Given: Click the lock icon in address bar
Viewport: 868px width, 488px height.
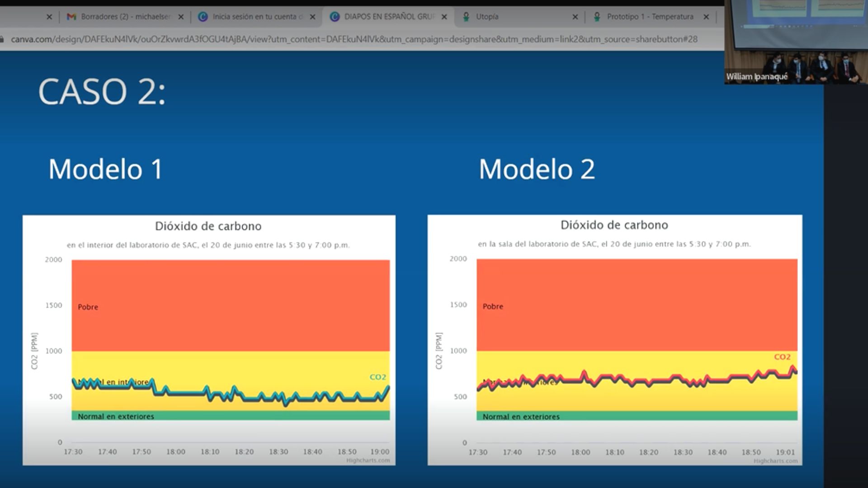Looking at the screenshot, I should [x=2, y=39].
